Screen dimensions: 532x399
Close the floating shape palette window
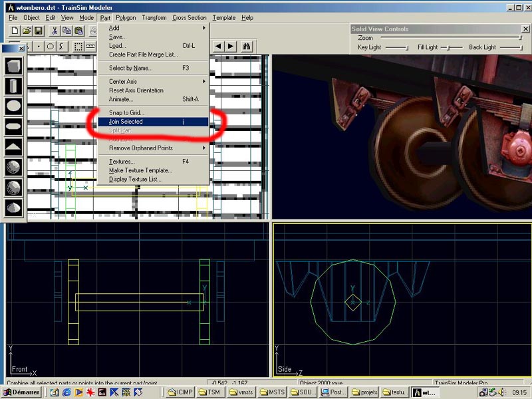tap(21, 48)
